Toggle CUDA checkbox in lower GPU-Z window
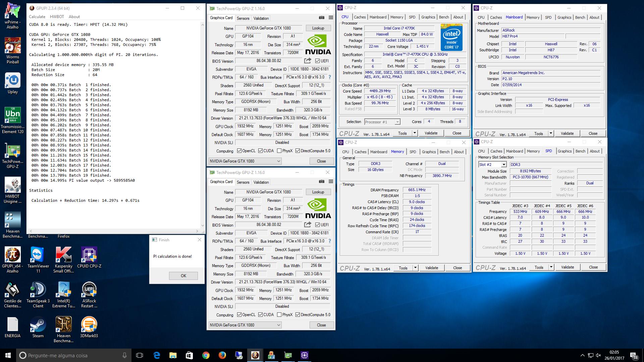644x362 pixels. point(260,315)
